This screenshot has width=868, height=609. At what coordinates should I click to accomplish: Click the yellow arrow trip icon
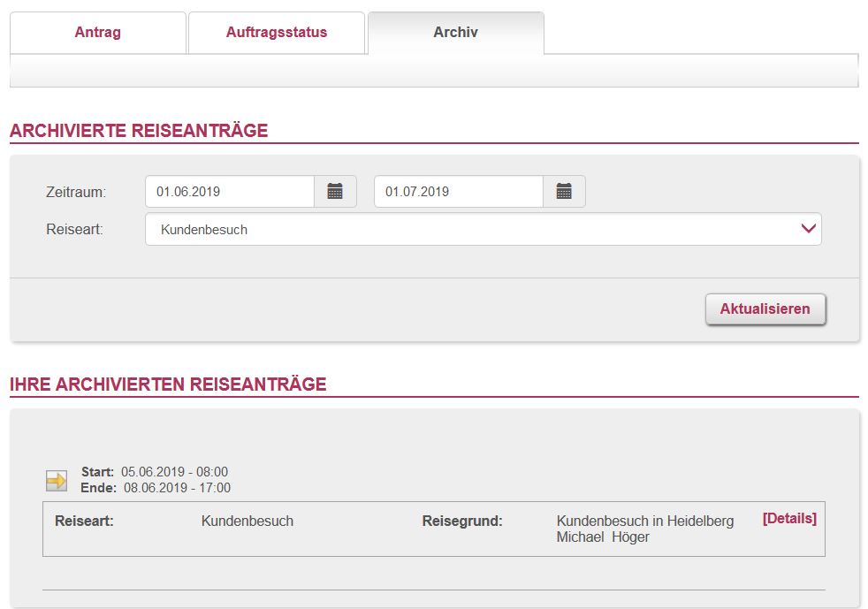pos(57,481)
